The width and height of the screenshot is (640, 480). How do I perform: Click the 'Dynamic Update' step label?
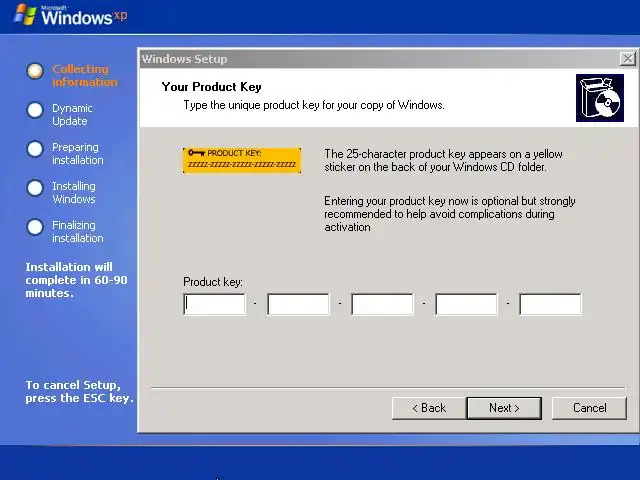point(72,115)
